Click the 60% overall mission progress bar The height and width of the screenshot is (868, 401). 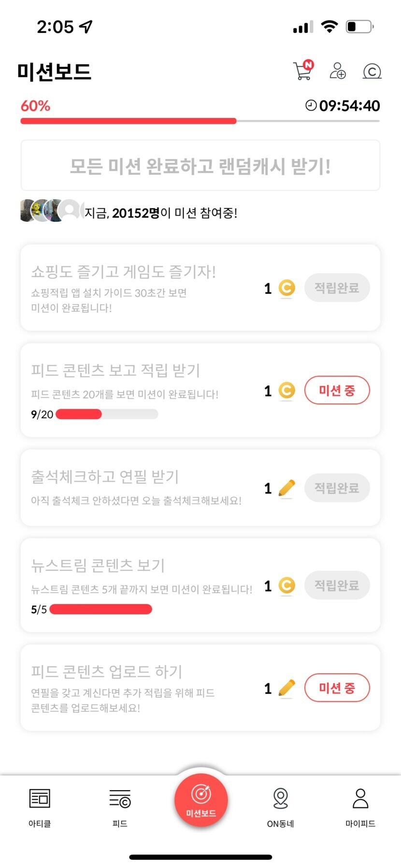[x=200, y=121]
